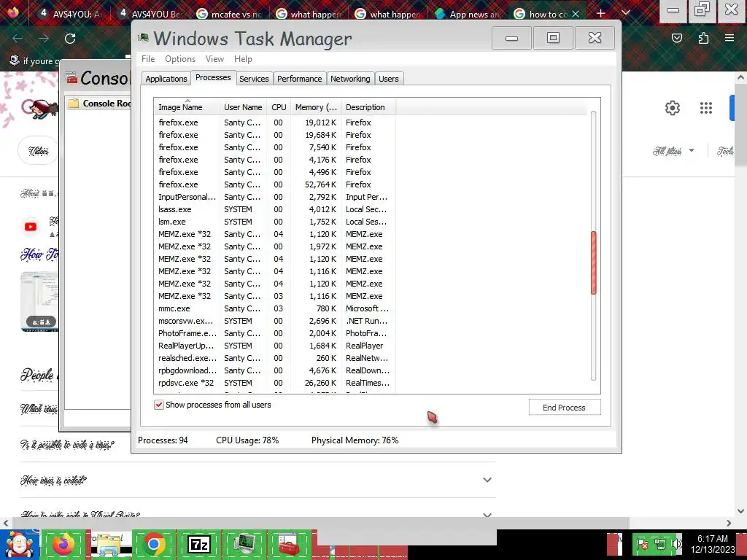
Task: Click the Action Center flag tray icon
Action: pyautogui.click(x=642, y=544)
